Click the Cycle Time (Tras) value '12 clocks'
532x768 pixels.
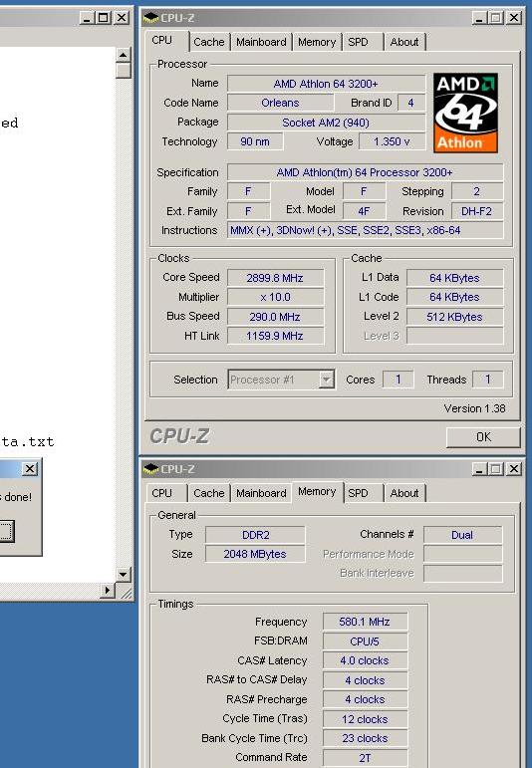point(365,719)
